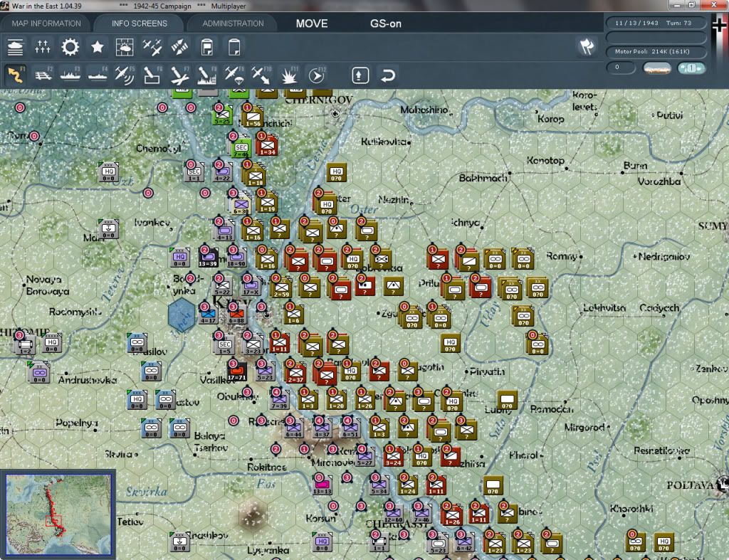Select the black unit counter 13=39
Viewport: 729px width, 560px height.
(209, 258)
